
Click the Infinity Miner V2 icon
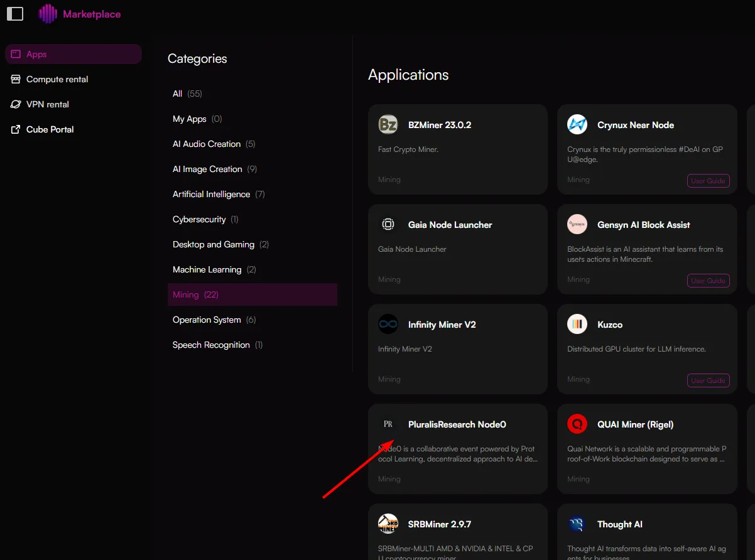[388, 325]
